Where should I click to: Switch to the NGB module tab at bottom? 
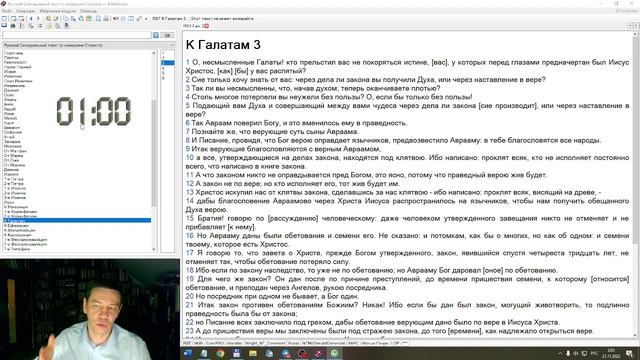coord(198,343)
